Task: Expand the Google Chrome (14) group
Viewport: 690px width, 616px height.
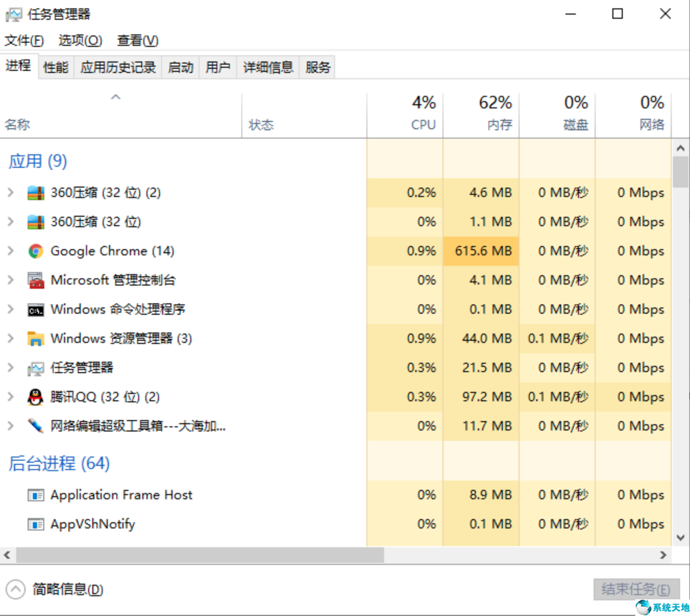Action: [10, 251]
